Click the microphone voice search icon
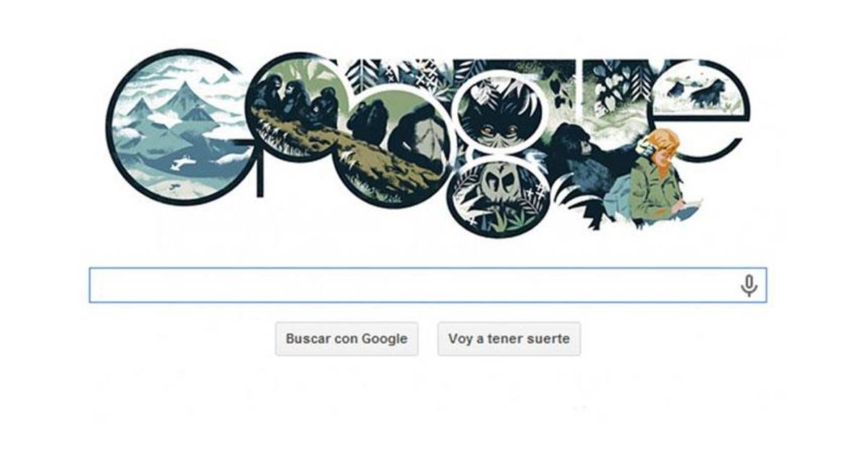 pos(749,286)
